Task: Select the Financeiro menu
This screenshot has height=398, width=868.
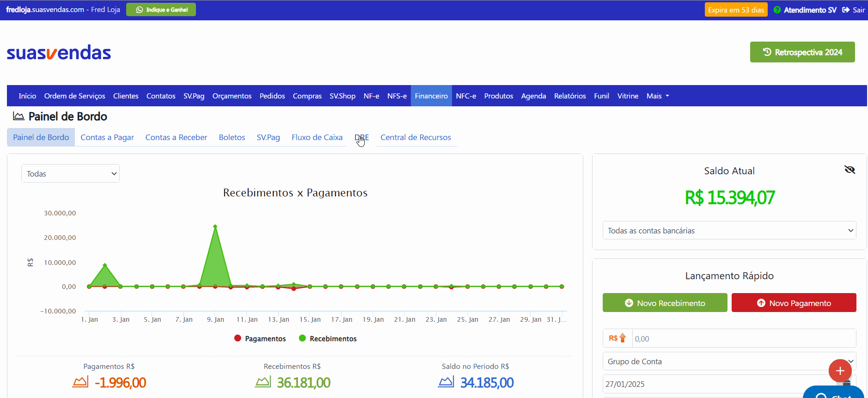Action: [431, 96]
